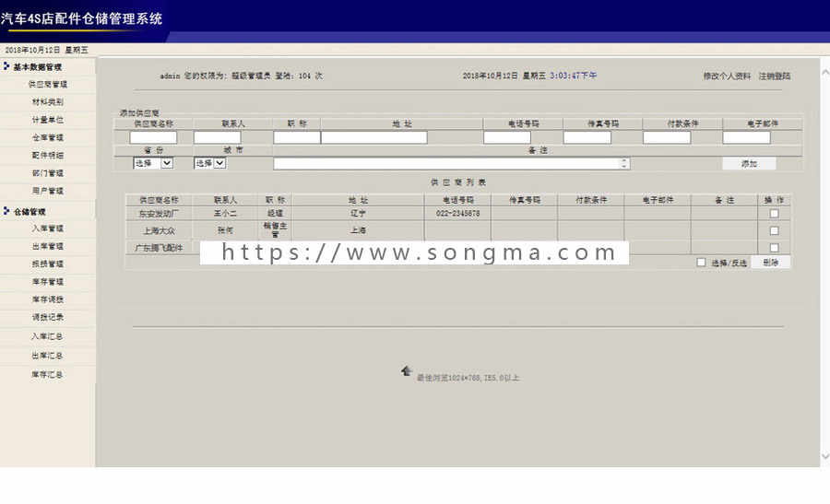Click 修改个人资料 link

(727, 76)
